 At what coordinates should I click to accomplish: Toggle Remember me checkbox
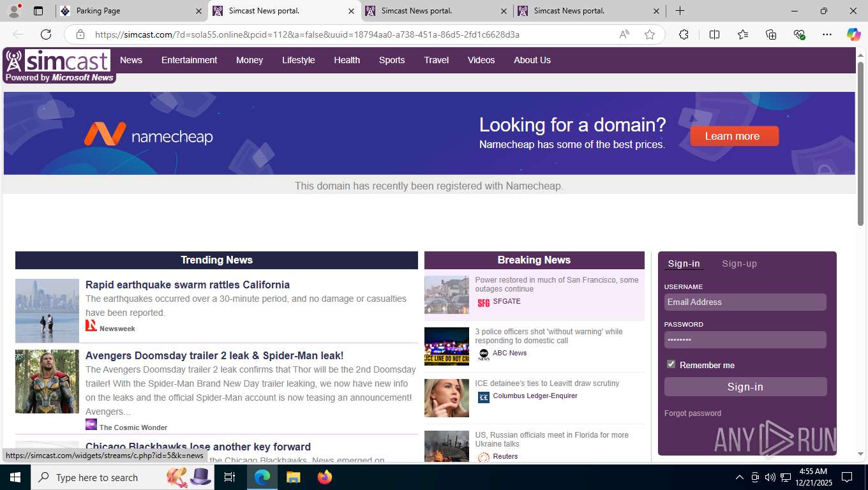671,364
